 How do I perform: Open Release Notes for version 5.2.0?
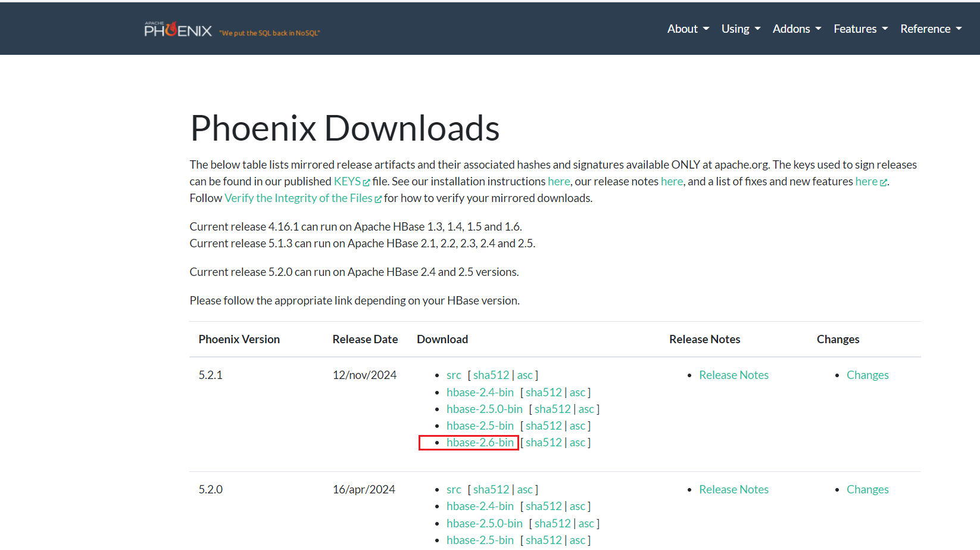(x=734, y=489)
